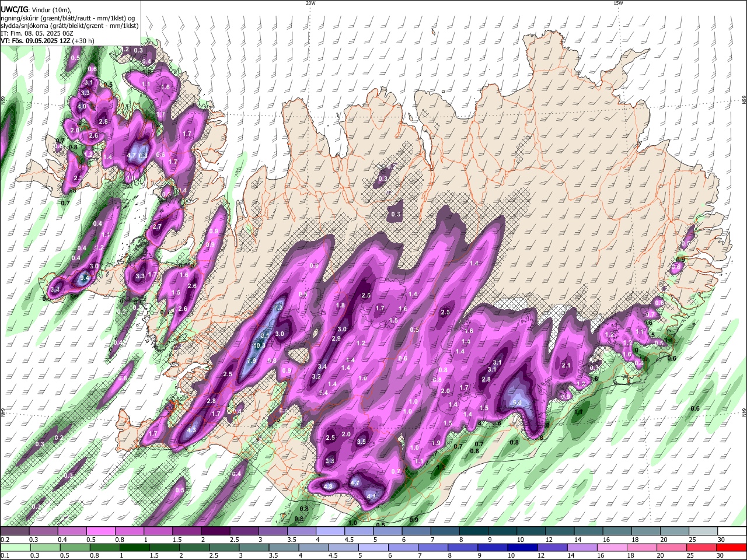Click the 2.9 precipitation value on the map

pos(336,339)
